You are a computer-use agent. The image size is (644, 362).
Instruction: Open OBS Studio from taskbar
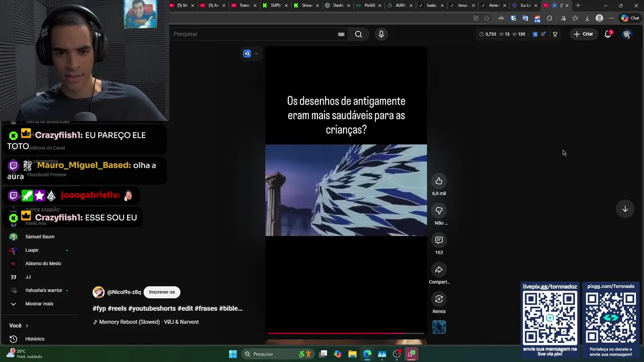click(397, 354)
